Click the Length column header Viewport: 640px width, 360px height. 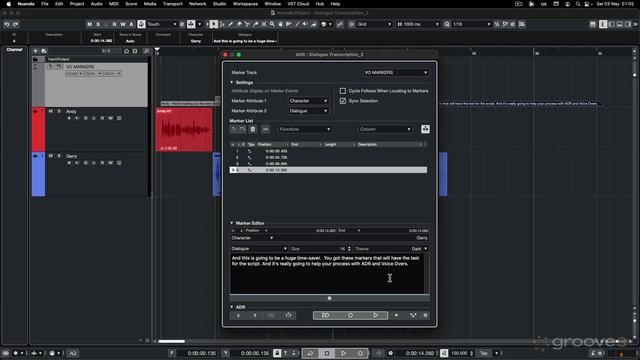(339, 144)
